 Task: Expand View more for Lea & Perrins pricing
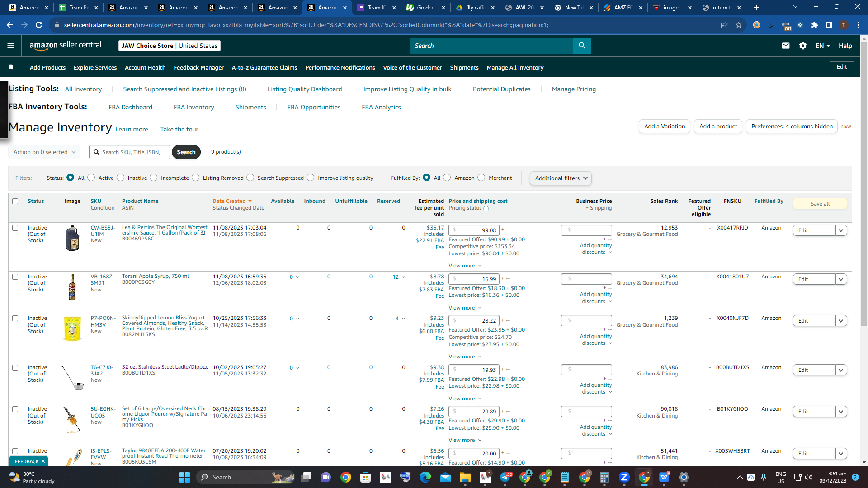465,266
